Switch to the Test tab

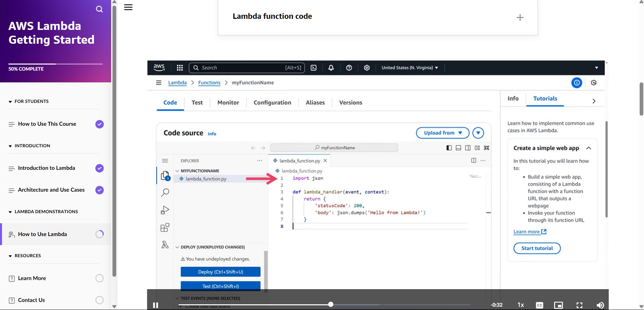point(197,103)
